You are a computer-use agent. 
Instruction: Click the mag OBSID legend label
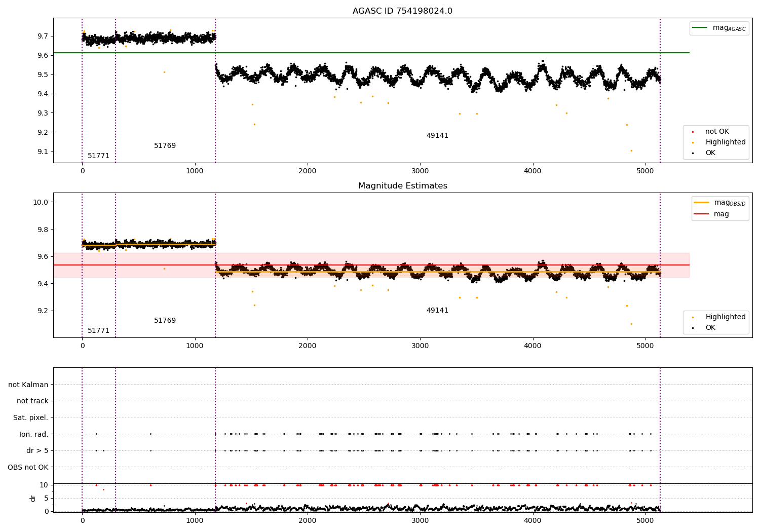[730, 203]
